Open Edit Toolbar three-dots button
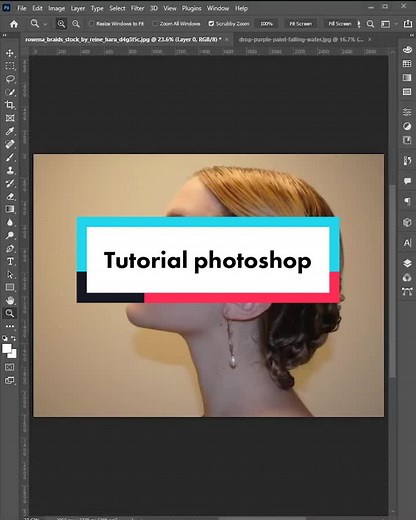 10,326
